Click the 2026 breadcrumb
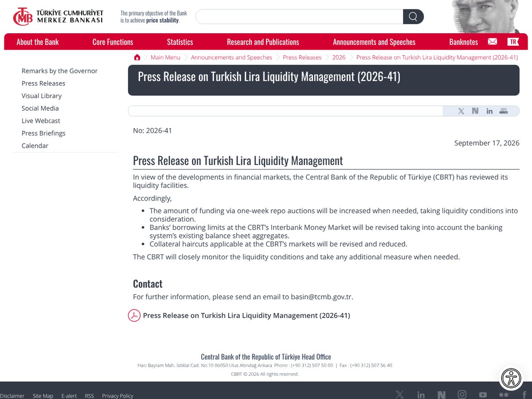The image size is (532, 399). pyautogui.click(x=339, y=57)
